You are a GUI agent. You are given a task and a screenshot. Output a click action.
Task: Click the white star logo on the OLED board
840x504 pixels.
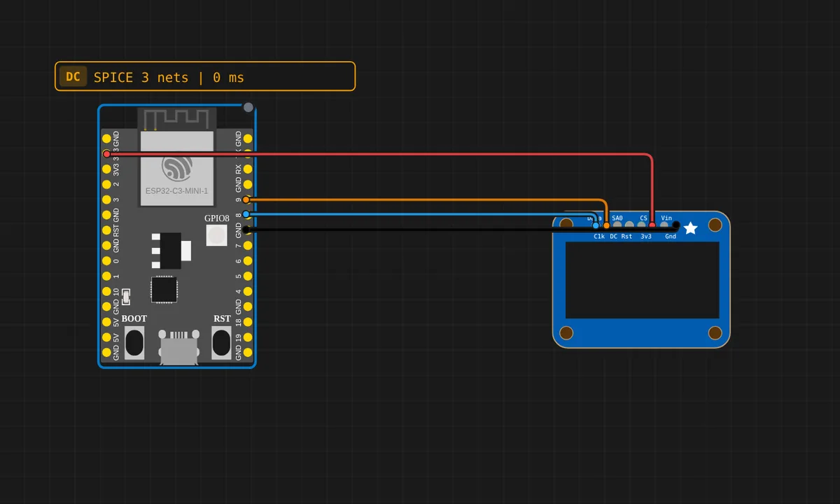pos(691,228)
